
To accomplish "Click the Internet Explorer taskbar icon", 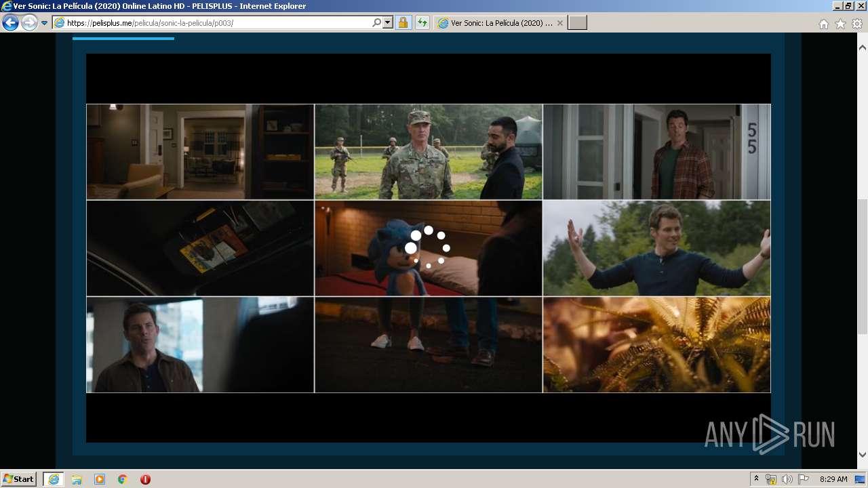I will point(54,479).
